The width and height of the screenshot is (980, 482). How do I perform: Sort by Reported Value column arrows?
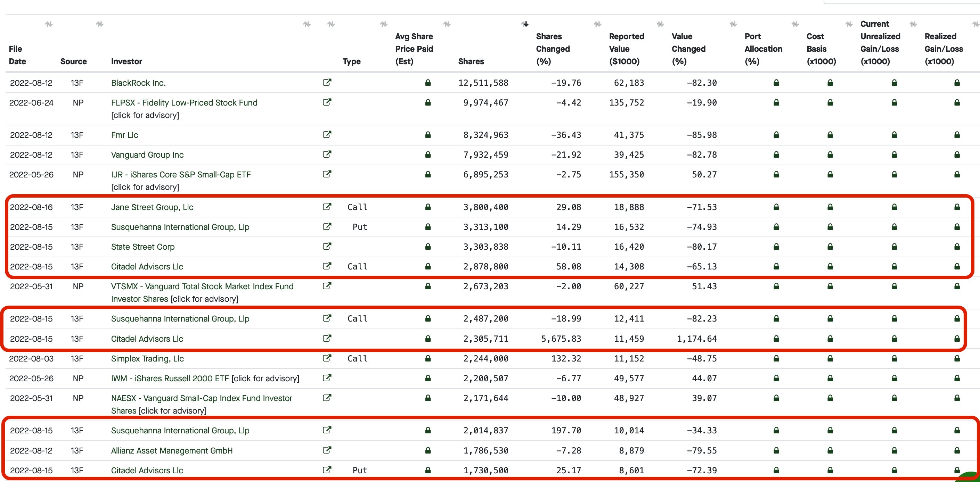click(x=660, y=24)
